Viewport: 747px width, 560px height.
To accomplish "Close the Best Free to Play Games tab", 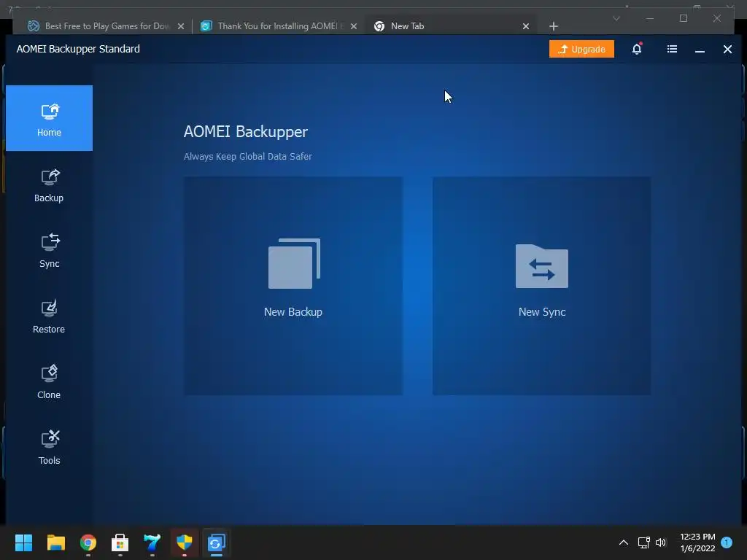I will 181,26.
